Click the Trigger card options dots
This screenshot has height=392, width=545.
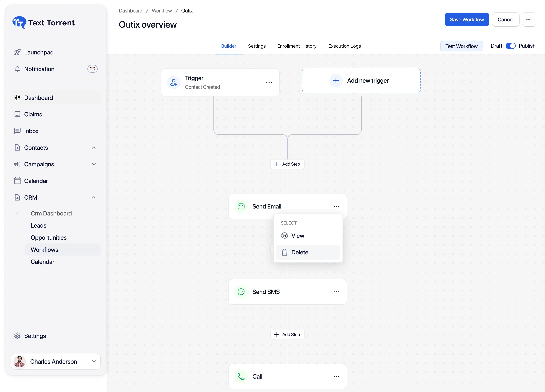click(269, 82)
